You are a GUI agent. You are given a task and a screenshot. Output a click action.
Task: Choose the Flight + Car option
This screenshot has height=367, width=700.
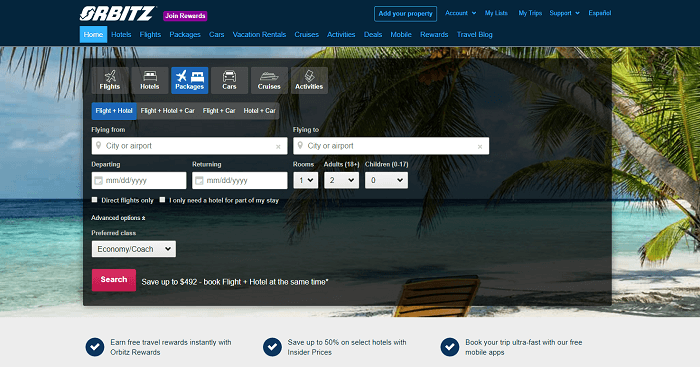click(219, 111)
